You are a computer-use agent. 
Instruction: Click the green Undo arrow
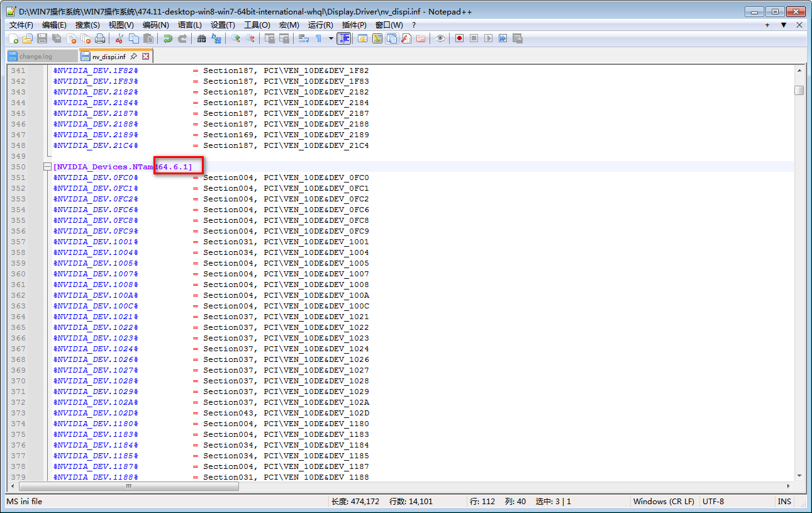(167, 38)
